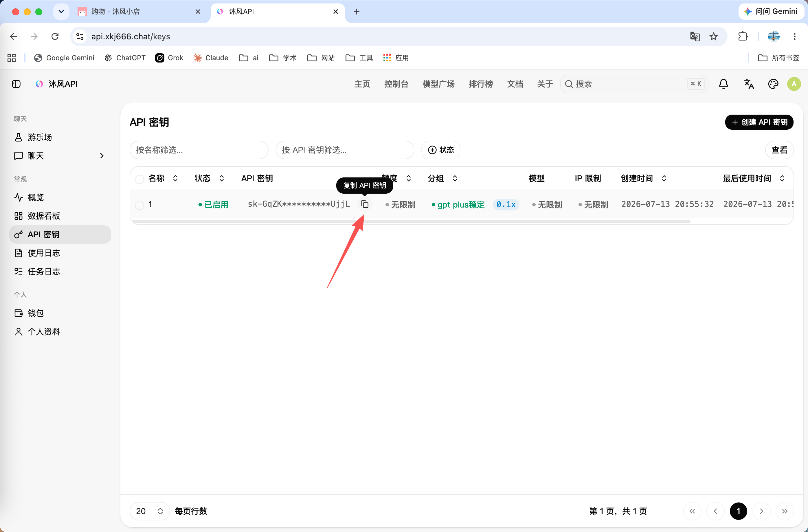
Task: Open the rows-per-page 20 dropdown
Action: tap(150, 511)
